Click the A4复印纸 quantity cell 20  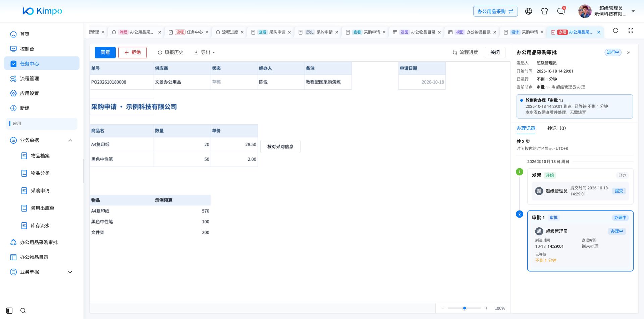182,144
